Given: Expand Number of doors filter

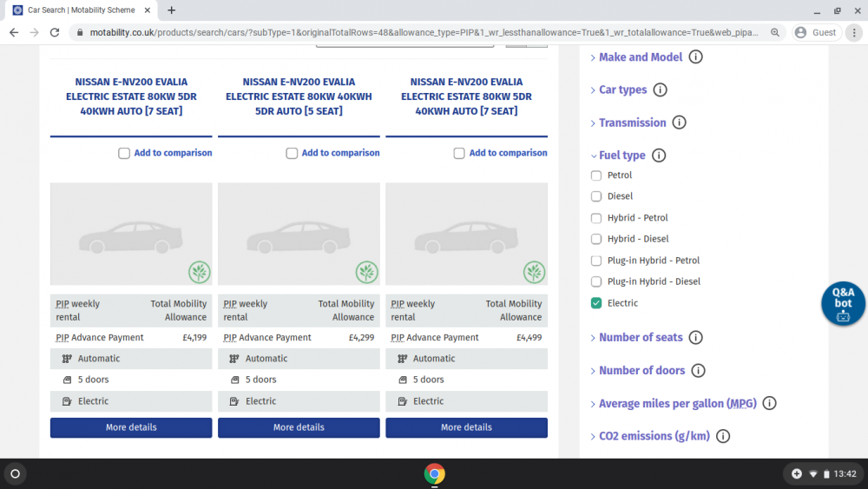Looking at the screenshot, I should tap(641, 371).
